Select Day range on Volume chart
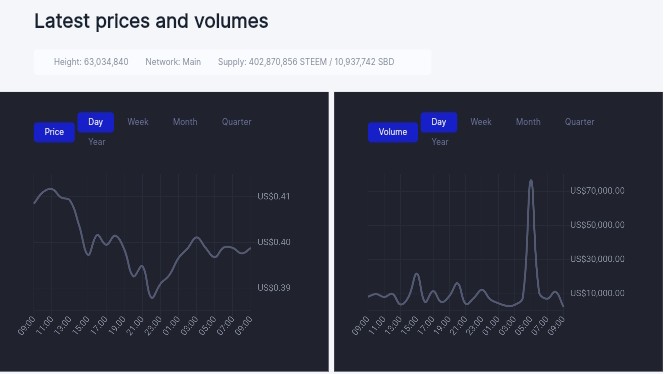The image size is (665, 374). (x=439, y=122)
